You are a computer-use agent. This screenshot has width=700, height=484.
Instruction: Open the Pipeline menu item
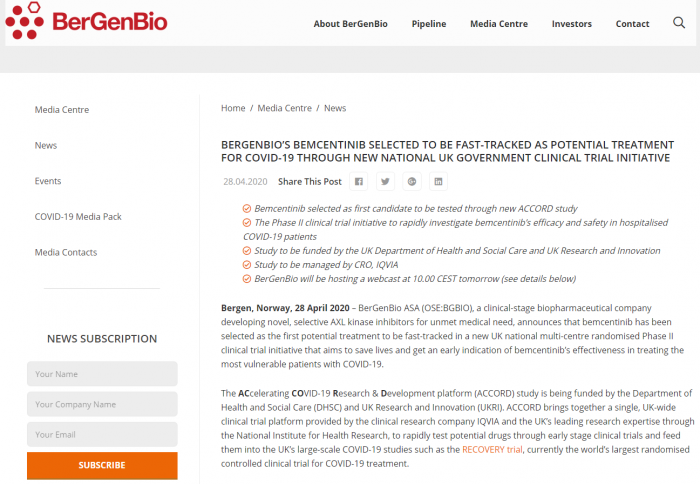pos(429,24)
